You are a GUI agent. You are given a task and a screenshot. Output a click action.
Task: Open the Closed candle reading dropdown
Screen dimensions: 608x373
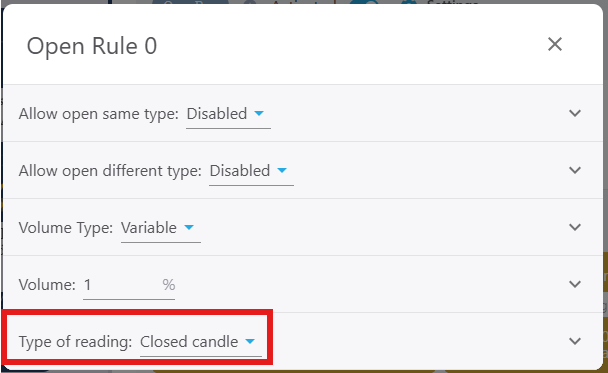200,342
